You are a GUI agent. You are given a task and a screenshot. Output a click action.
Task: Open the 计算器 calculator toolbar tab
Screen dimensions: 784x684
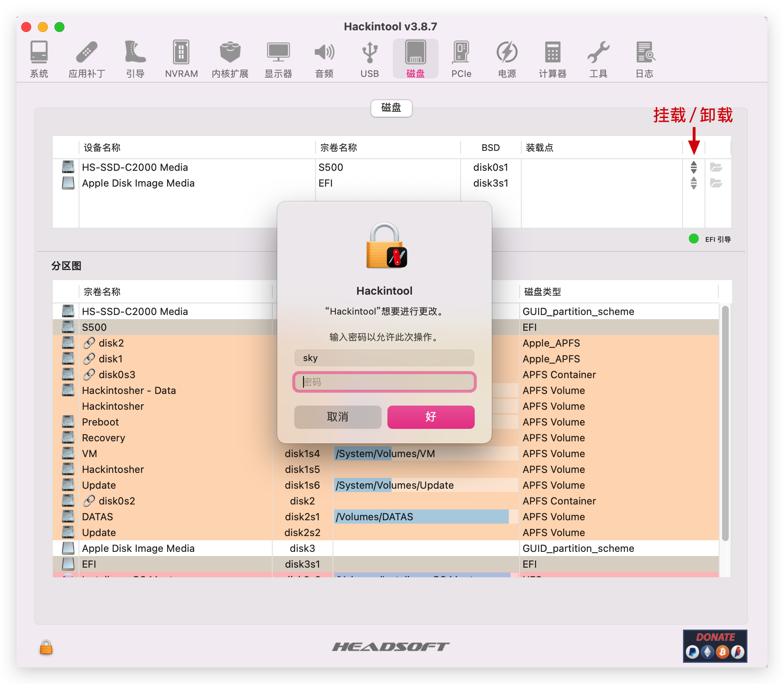[x=552, y=59]
